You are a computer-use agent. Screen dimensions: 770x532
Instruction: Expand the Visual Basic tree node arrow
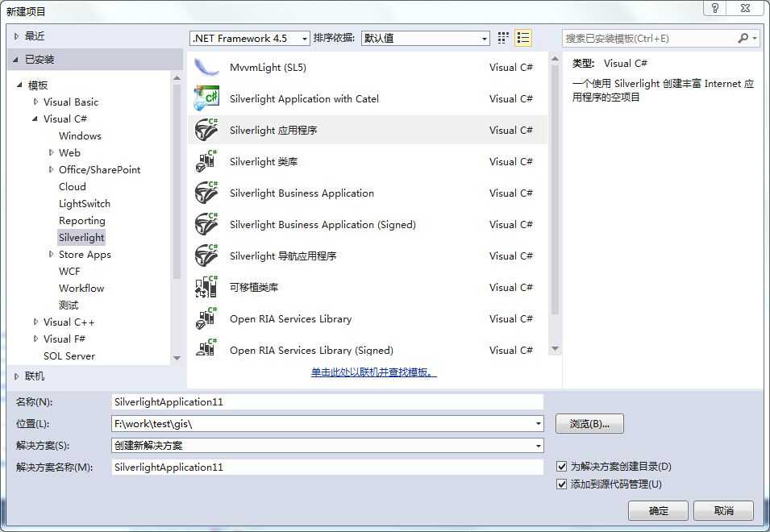35,102
